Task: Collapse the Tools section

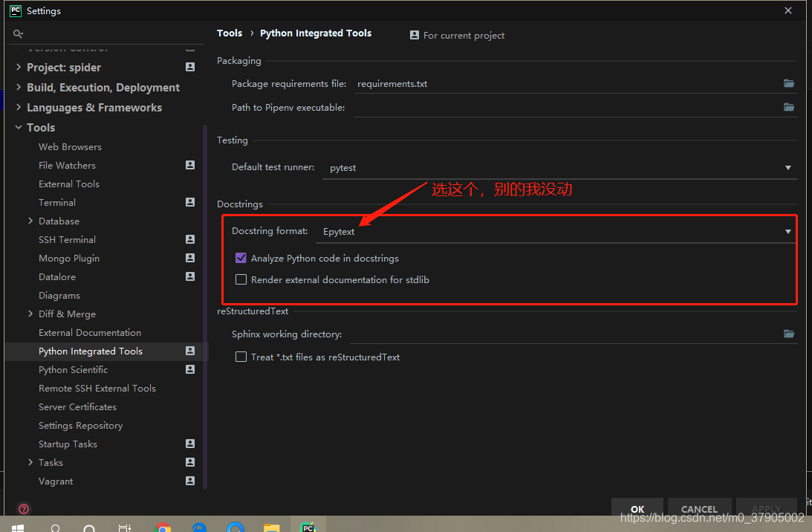Action: click(19, 128)
